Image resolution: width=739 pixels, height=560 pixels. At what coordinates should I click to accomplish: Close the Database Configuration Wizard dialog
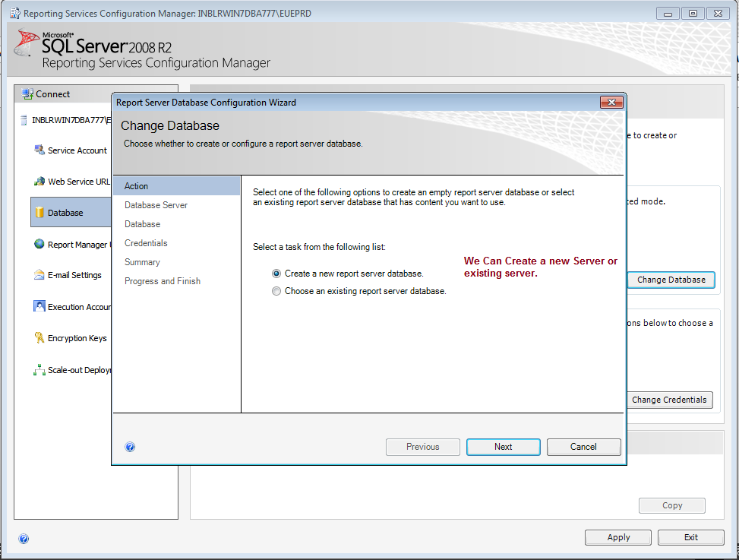point(611,103)
